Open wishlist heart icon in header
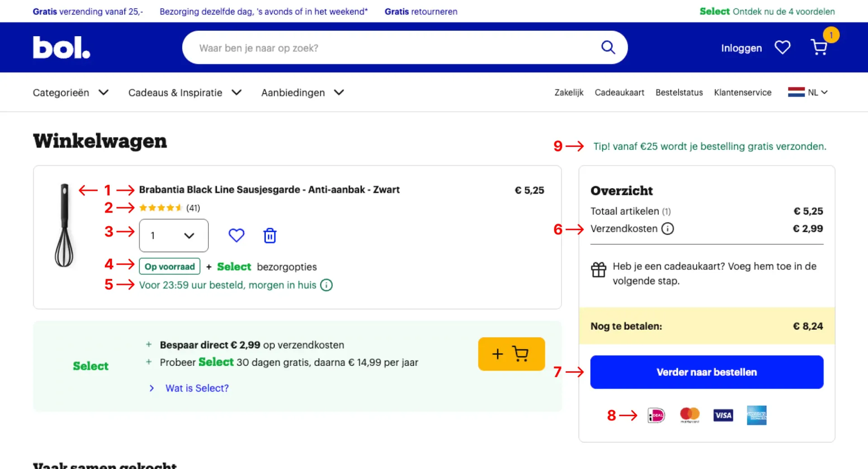The height and width of the screenshot is (469, 868). click(783, 47)
